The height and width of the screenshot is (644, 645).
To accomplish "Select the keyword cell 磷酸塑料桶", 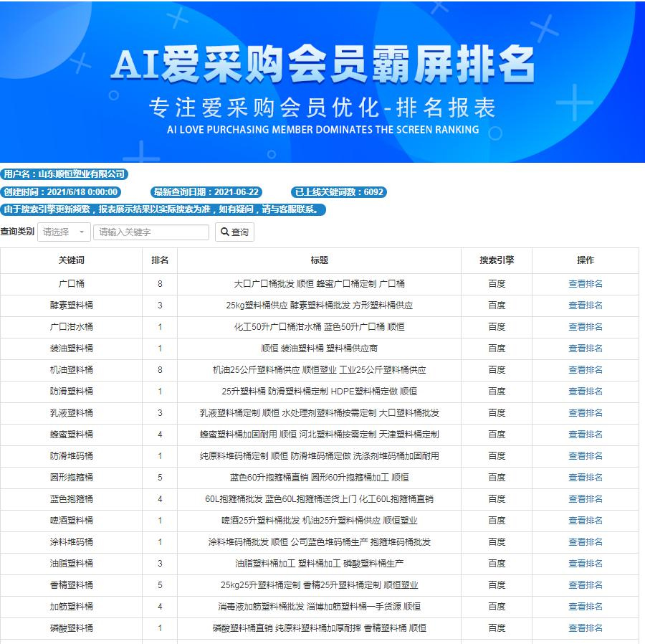I will point(71,628).
